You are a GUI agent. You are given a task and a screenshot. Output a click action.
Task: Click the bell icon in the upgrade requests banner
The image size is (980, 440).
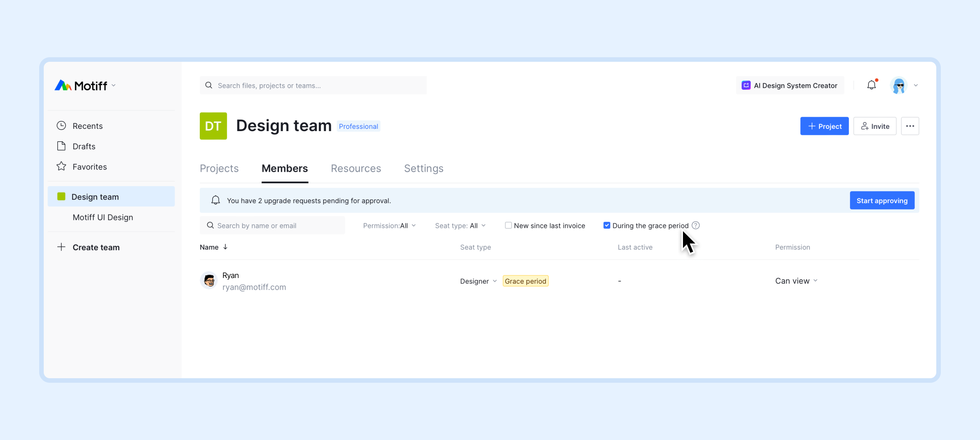pos(216,200)
